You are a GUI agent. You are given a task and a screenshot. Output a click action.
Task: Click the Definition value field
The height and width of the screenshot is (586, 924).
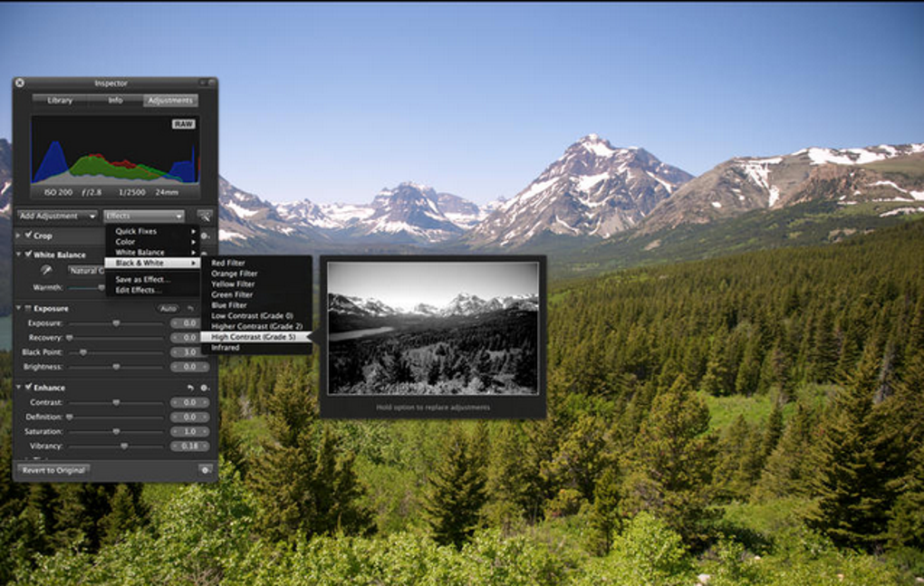(189, 417)
